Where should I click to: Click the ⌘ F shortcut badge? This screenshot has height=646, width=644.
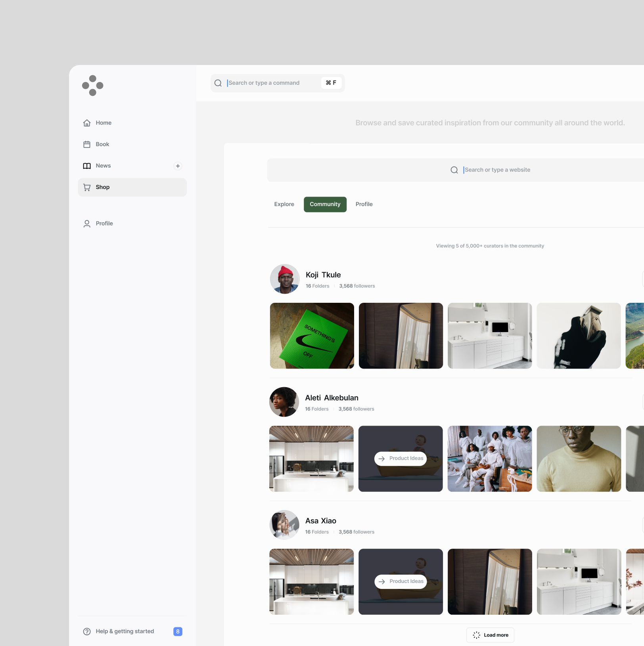coord(331,83)
